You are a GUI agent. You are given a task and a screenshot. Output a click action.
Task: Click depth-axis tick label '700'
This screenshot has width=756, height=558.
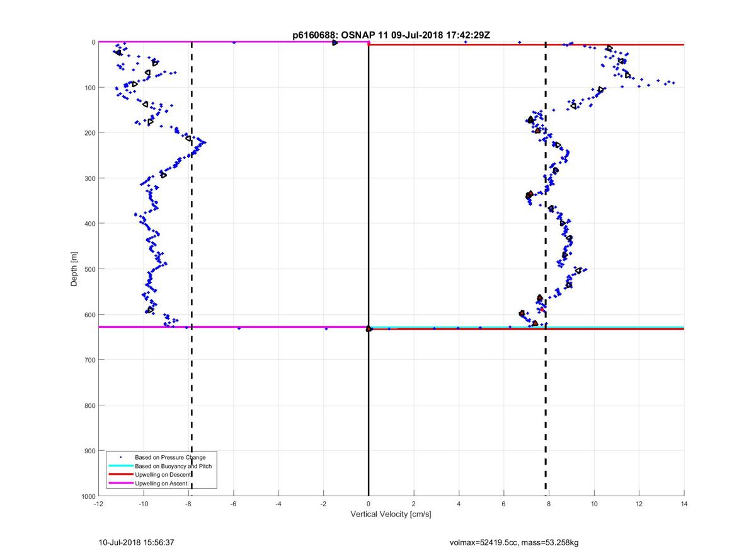point(89,360)
